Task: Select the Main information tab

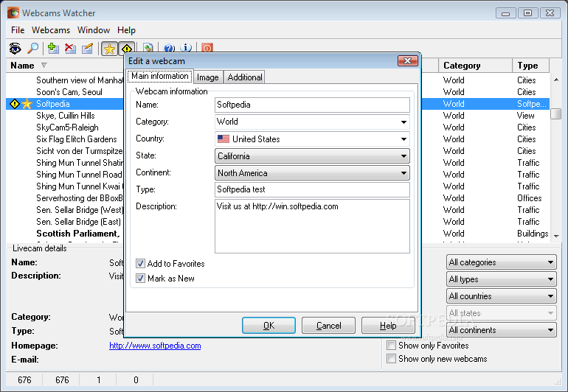Action: (160, 76)
